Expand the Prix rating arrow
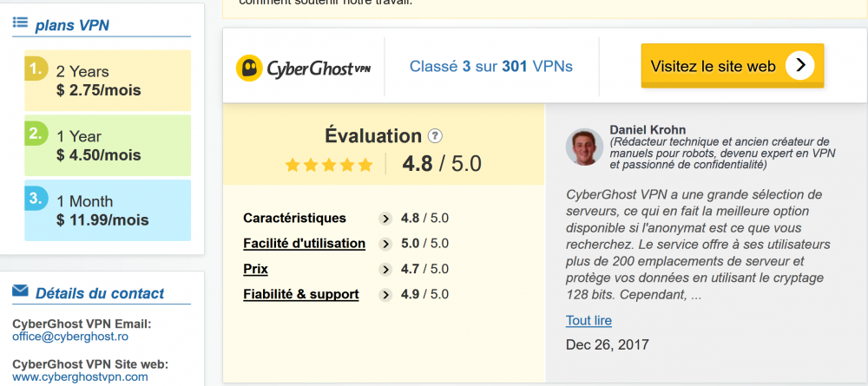 pos(385,270)
